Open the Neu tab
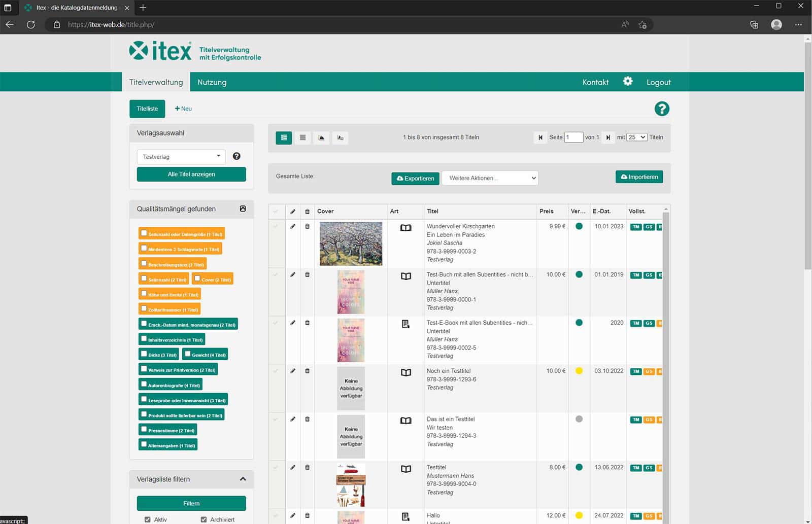812x524 pixels. coord(183,109)
